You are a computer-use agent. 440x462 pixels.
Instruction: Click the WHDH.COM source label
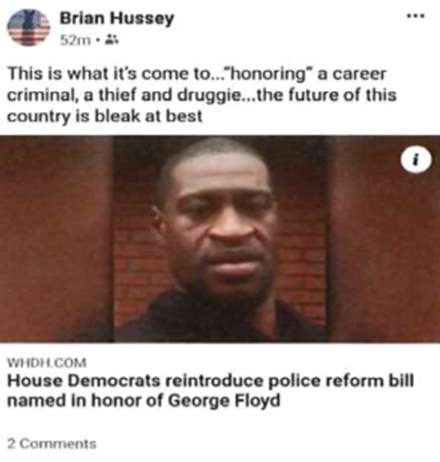[47, 363]
